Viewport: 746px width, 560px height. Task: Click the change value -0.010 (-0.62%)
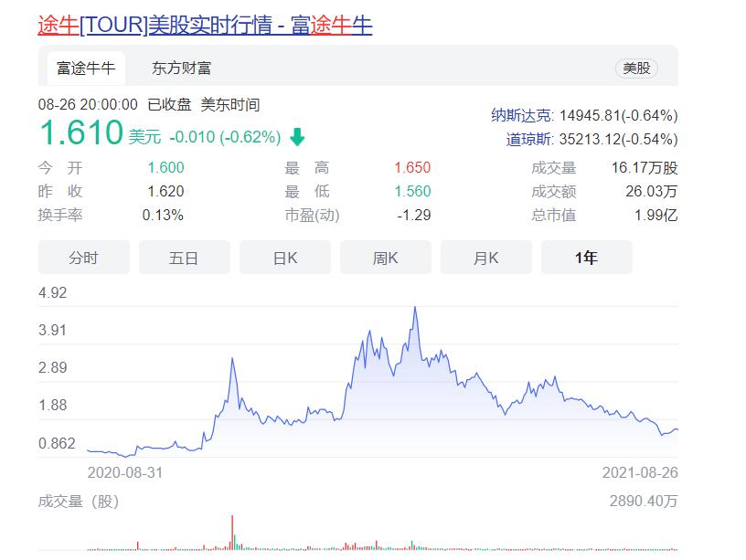point(225,137)
